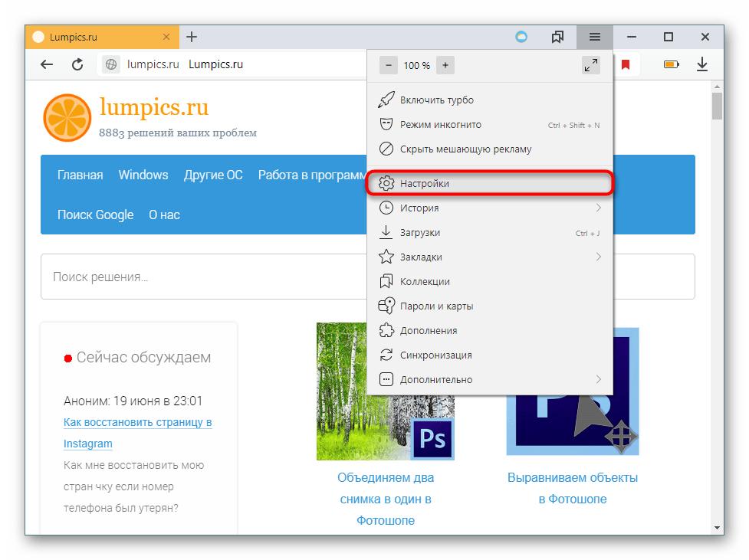Click the orange lumpics logo

tap(67, 118)
